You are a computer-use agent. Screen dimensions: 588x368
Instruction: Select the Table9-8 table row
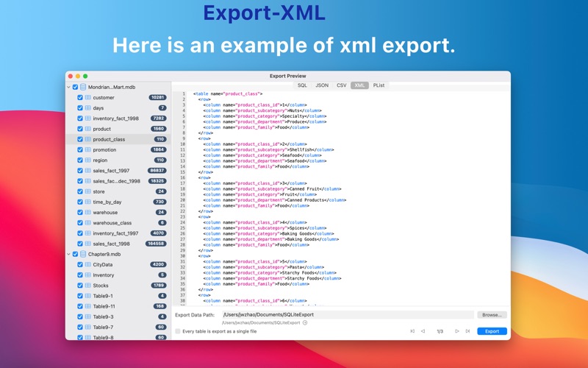118,337
